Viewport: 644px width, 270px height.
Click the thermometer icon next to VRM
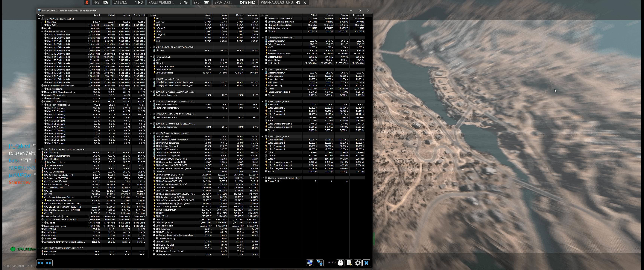click(x=154, y=60)
